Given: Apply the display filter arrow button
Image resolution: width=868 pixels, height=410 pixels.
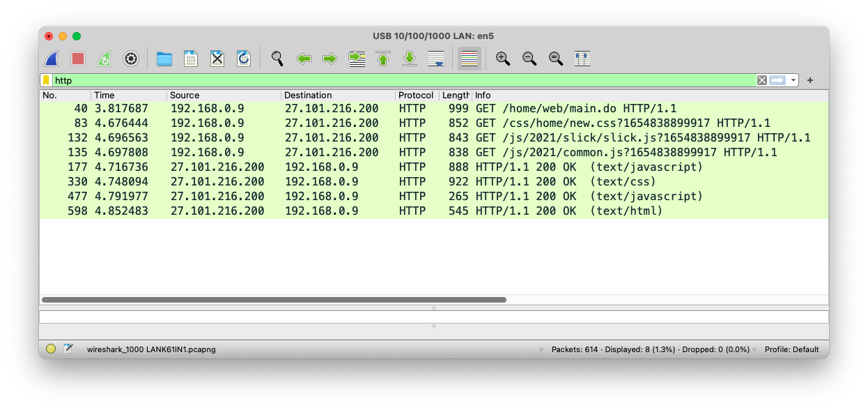Looking at the screenshot, I should click(x=777, y=80).
